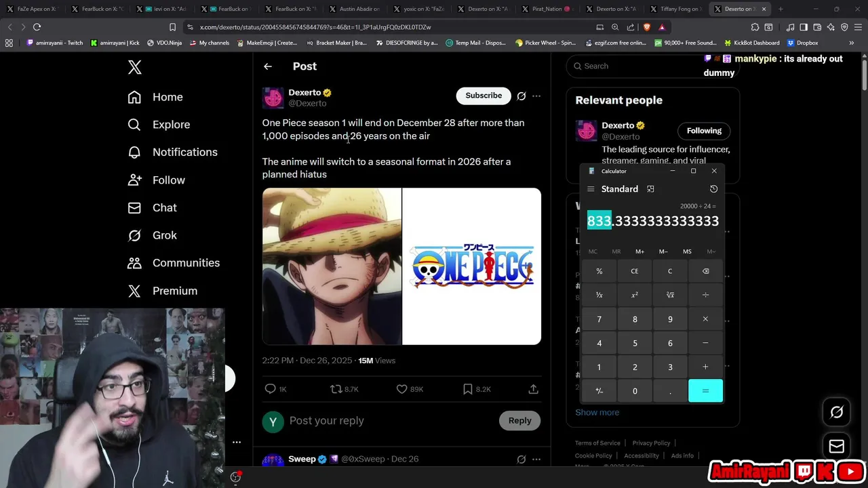The image size is (868, 488).
Task: Click square root key in Calculator
Action: 670,295
